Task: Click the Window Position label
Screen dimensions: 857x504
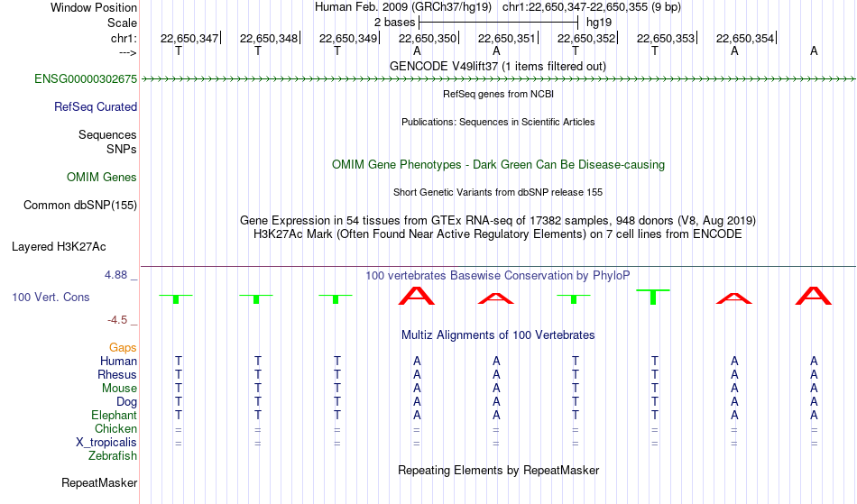Action: pos(94,8)
